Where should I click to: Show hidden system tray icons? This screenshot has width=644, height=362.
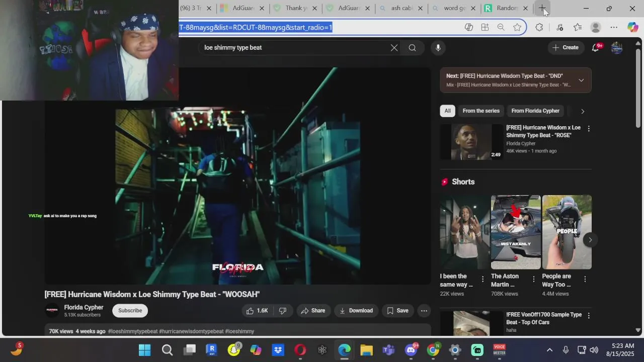click(549, 350)
